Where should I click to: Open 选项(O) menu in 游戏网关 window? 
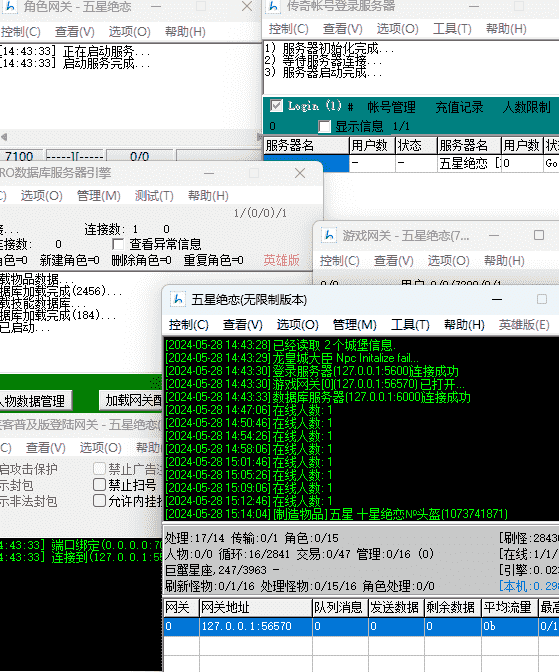(448, 261)
